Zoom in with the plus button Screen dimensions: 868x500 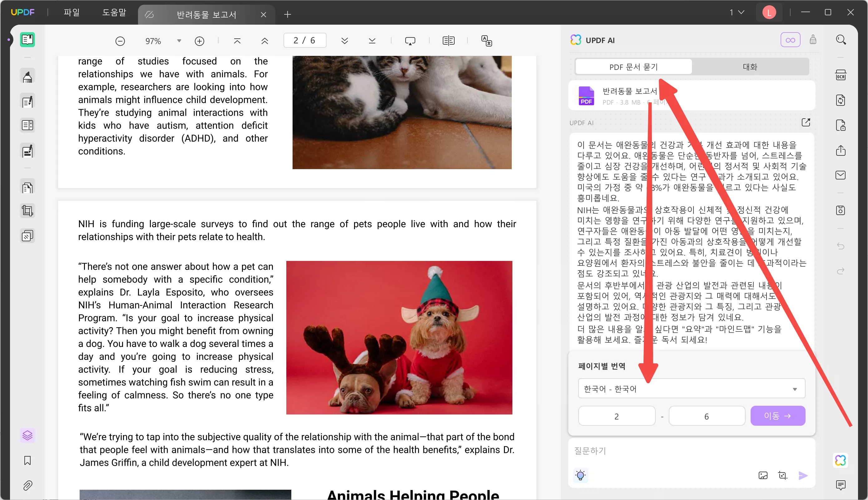click(x=200, y=41)
